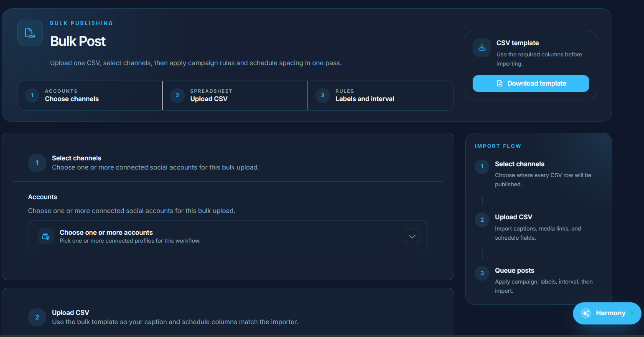Screen dimensions: 644x337
Task: Click the number 1 badge heading the Accounts panel
Action: (x=37, y=163)
